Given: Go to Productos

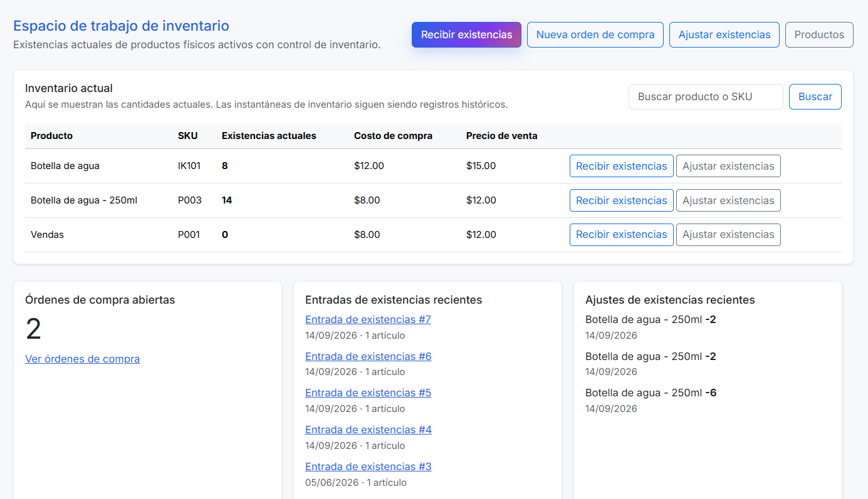Looking at the screenshot, I should click(x=819, y=34).
